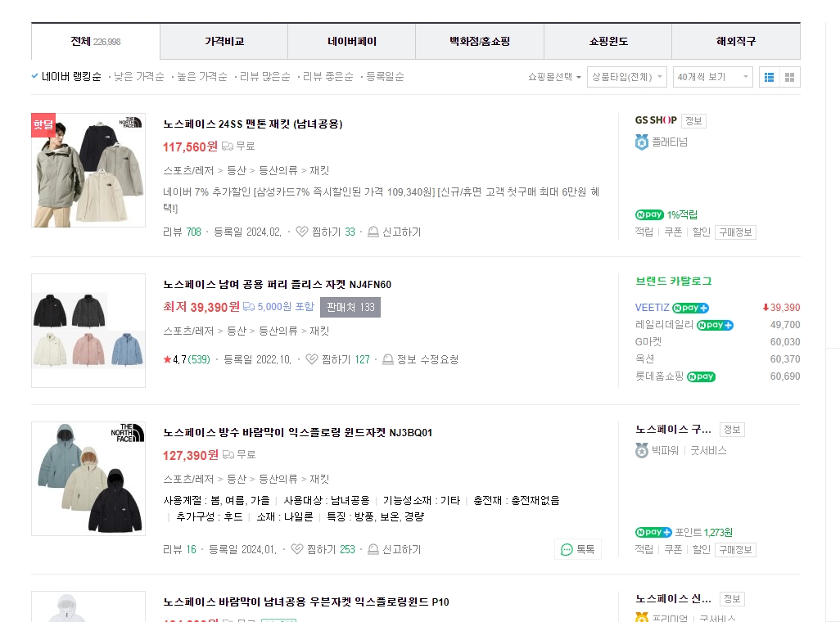The width and height of the screenshot is (840, 622).
Task: Switch to 해외직구 tab
Action: pos(736,41)
